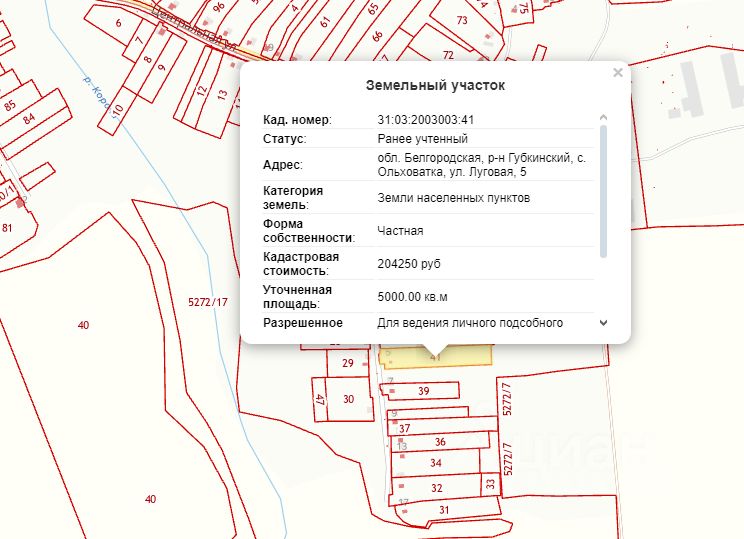Click cadastral value 204250 руб
Image resolution: width=744 pixels, height=539 pixels.
pyautogui.click(x=409, y=264)
